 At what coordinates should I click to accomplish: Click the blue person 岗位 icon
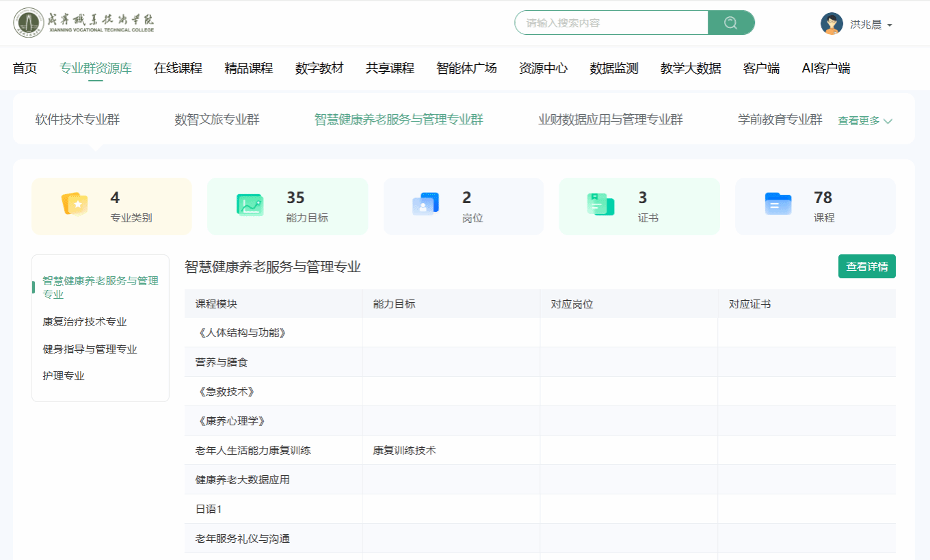point(425,204)
